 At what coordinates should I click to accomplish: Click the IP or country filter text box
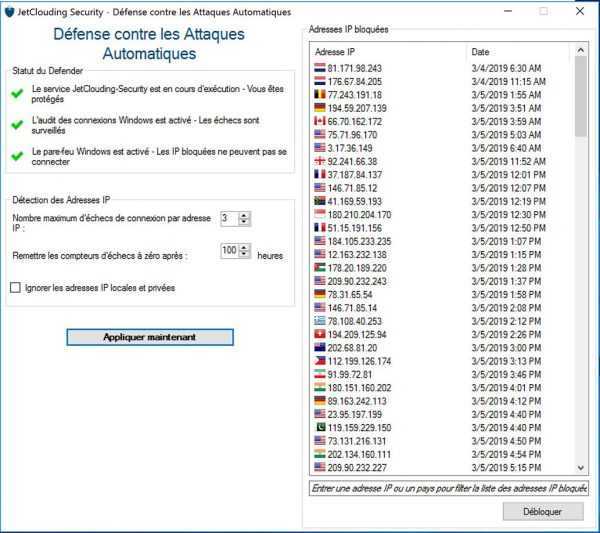click(448, 488)
